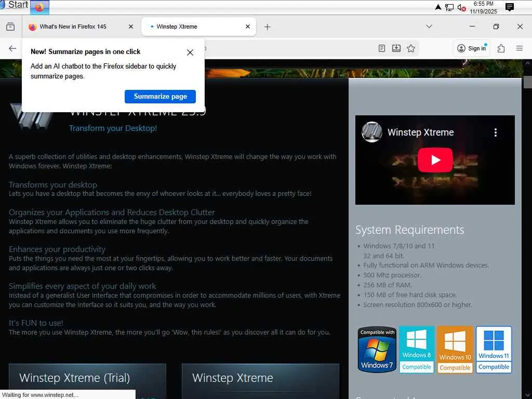Image resolution: width=532 pixels, height=399 pixels.
Task: Dismiss the Summarize pages popup
Action: tap(190, 52)
